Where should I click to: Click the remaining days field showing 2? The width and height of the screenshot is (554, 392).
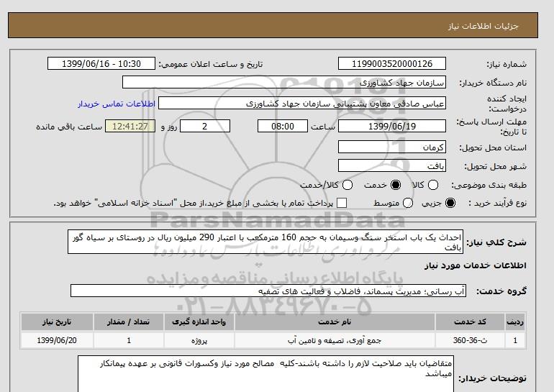(x=205, y=126)
